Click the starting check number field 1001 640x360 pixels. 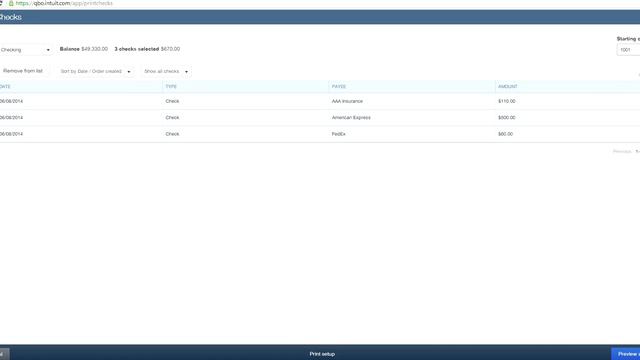tap(628, 50)
